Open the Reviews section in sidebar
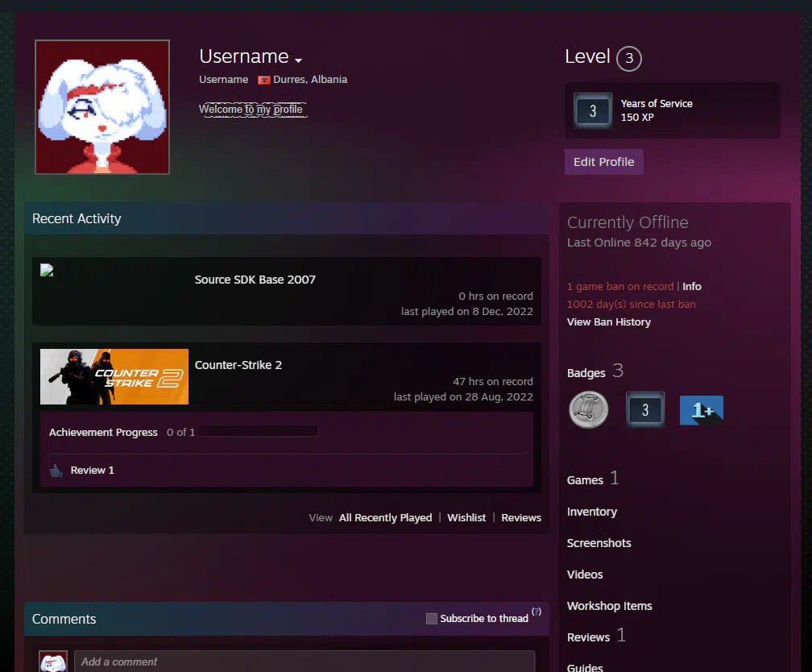 [588, 637]
